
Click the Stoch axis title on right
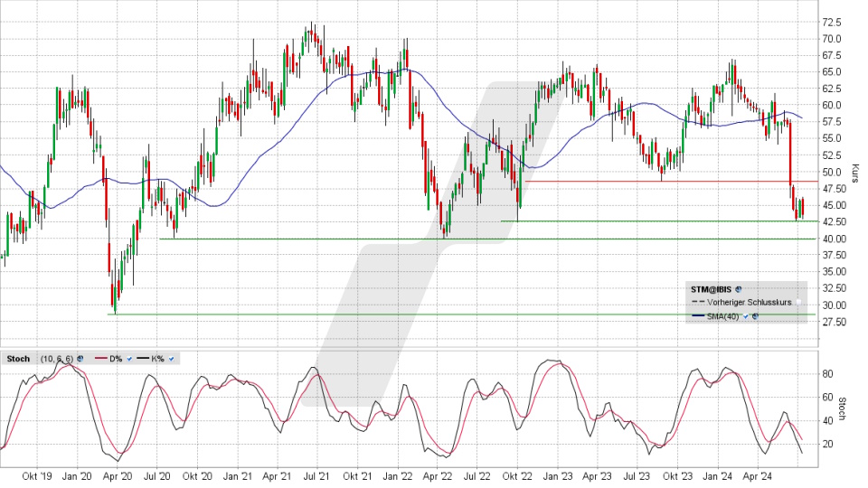click(x=843, y=408)
